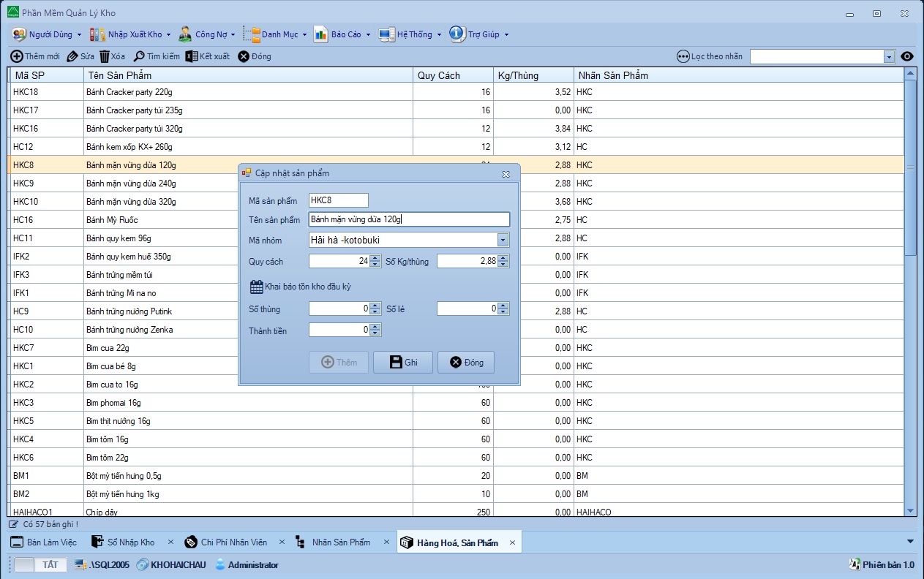Open the label filter combo box

click(889, 56)
